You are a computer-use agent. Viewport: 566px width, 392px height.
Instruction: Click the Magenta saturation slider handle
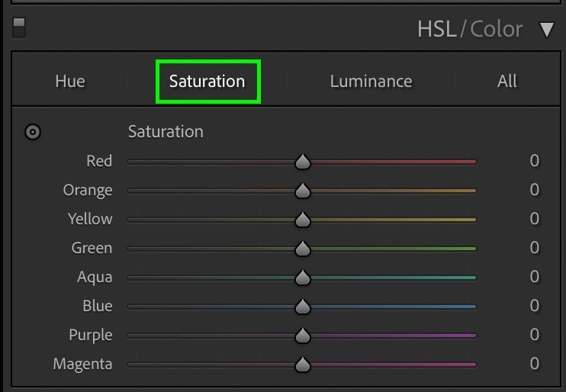click(303, 365)
